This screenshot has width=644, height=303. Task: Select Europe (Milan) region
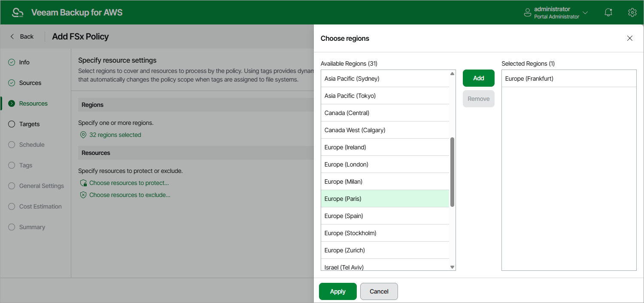click(x=385, y=182)
